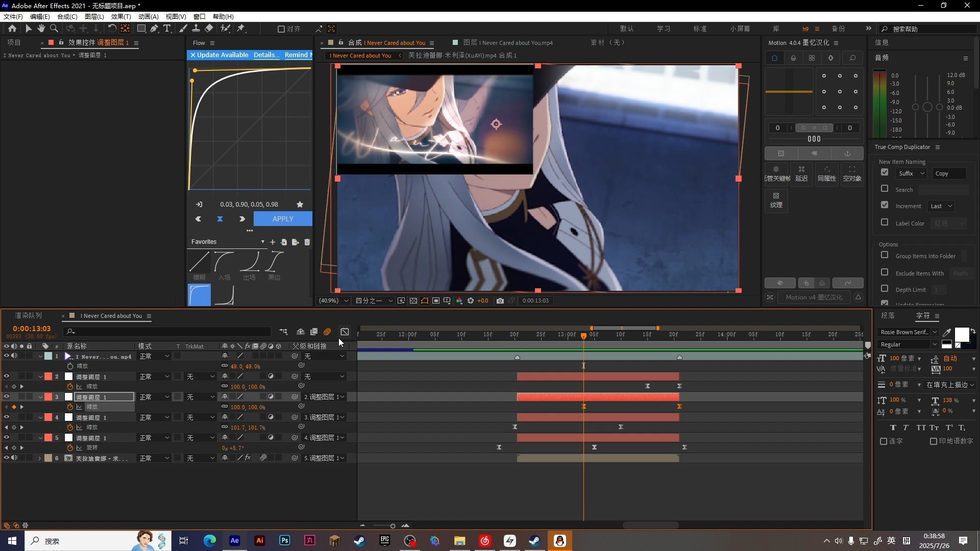The width and height of the screenshot is (980, 551).
Task: Click the 纹理 button in Motion
Action: click(776, 200)
